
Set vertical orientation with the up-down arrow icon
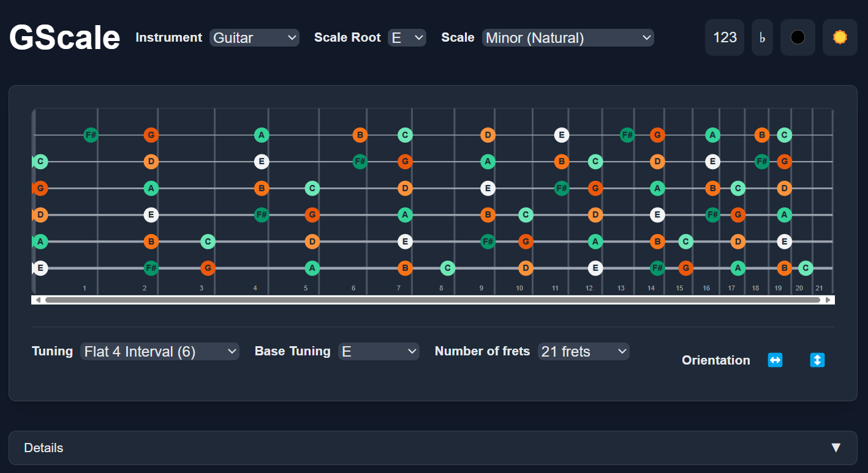tap(817, 360)
